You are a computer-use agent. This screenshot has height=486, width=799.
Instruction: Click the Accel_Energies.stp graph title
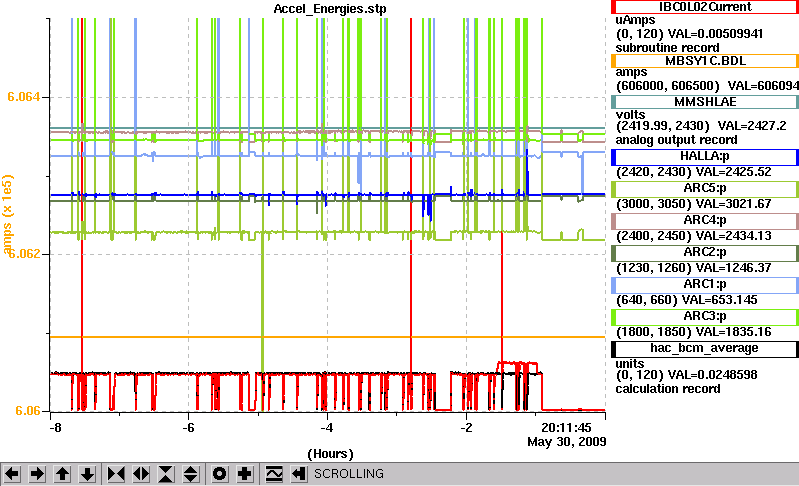pos(330,9)
